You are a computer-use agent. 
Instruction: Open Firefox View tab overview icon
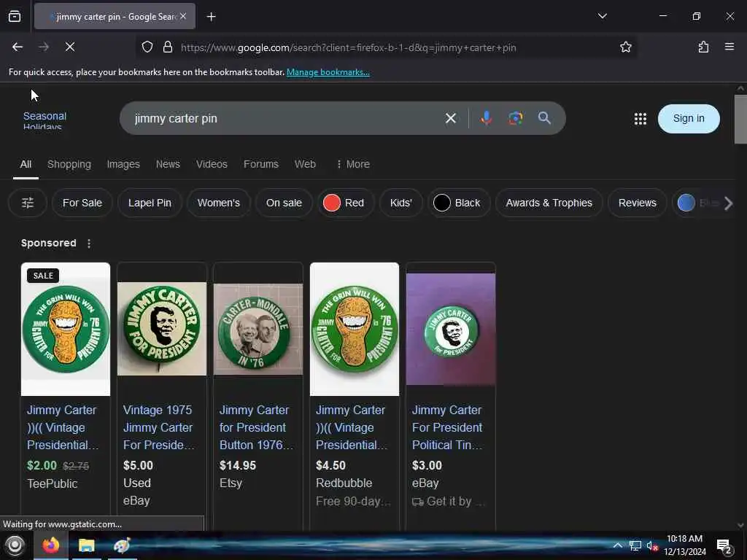(x=15, y=16)
